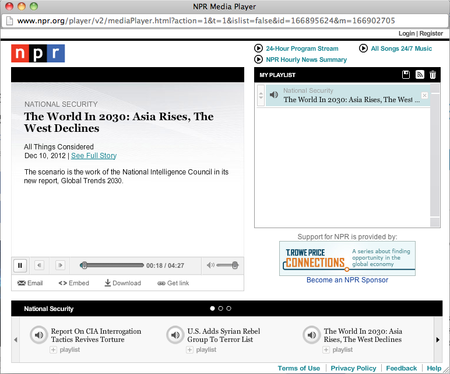Go to second carousel page dot
This screenshot has width=450, height=374.
[220, 309]
